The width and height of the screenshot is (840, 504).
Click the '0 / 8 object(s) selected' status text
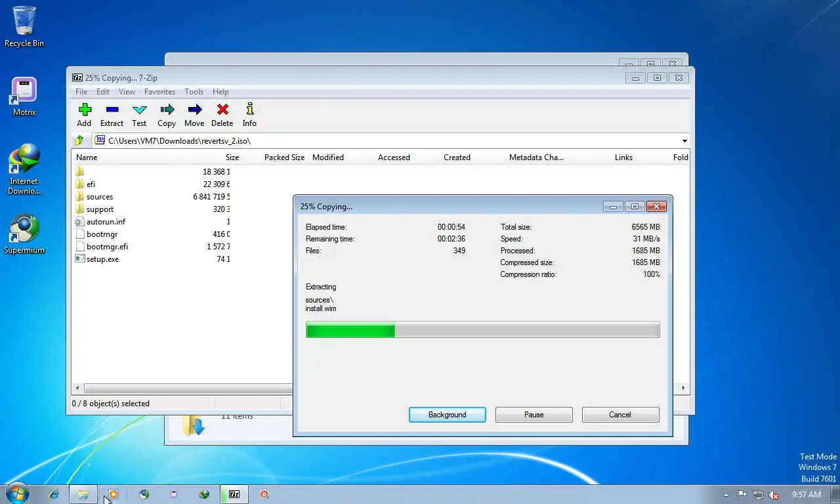(110, 404)
